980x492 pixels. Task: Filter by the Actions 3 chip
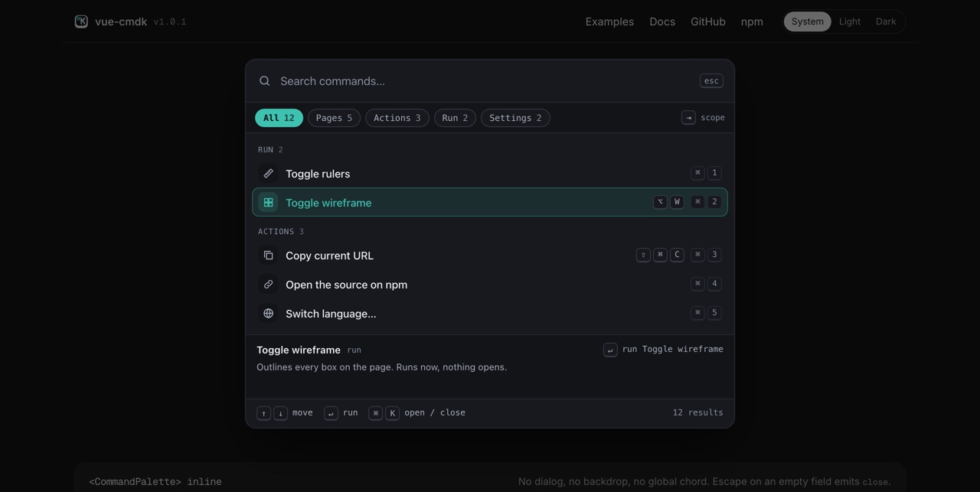(397, 118)
